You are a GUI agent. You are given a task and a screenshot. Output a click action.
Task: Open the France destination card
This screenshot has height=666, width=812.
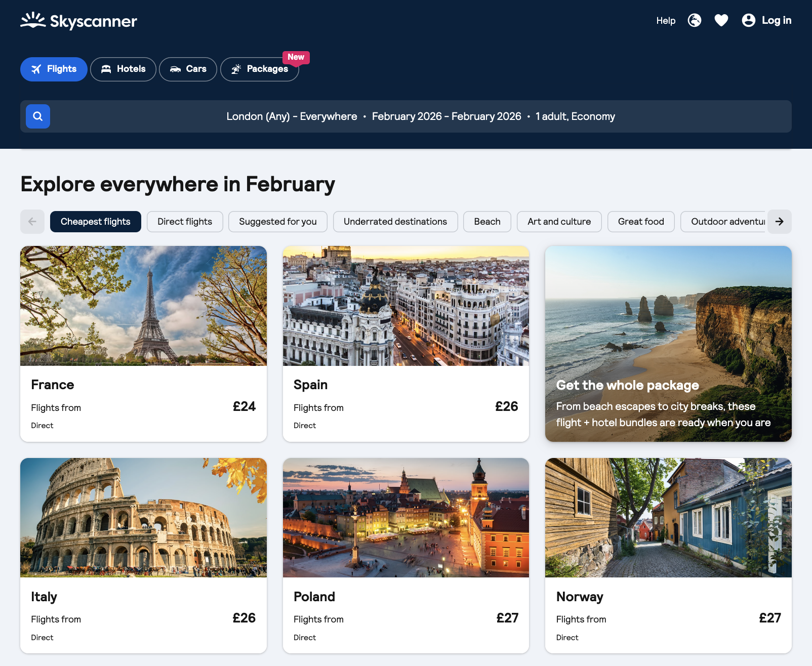point(143,344)
